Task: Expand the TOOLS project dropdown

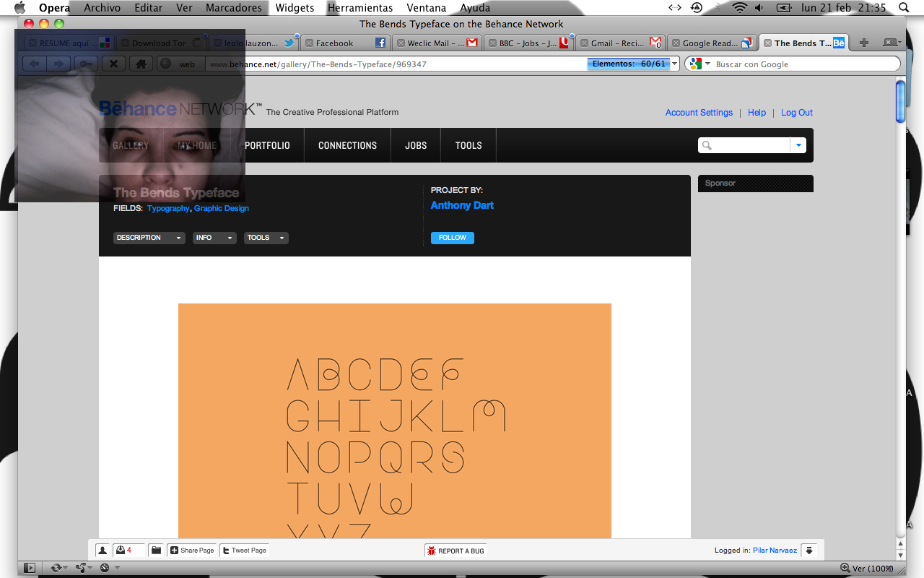Action: pos(266,238)
